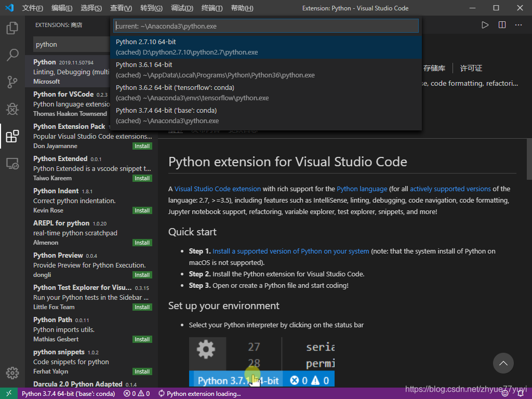Install Python Test Explorer extension

[x=142, y=307]
